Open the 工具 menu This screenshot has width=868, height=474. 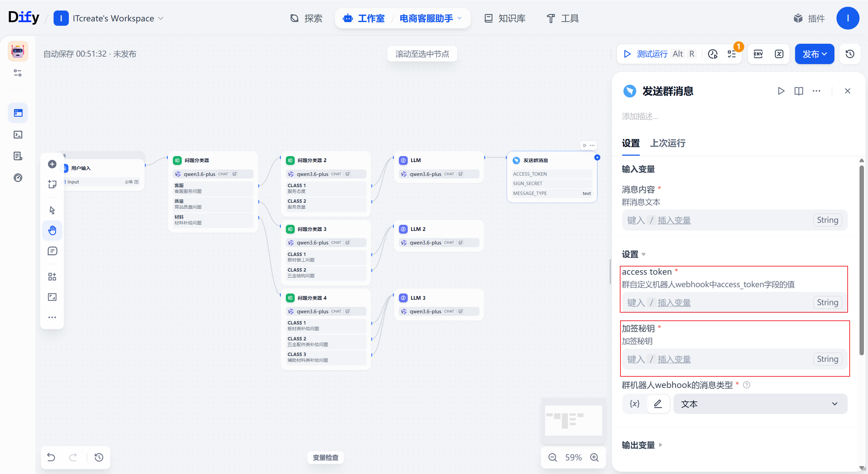pyautogui.click(x=563, y=18)
